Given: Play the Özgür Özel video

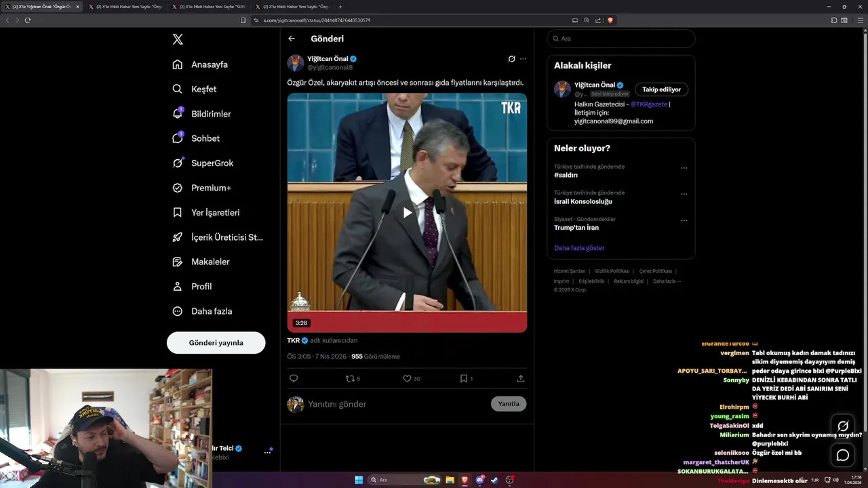Looking at the screenshot, I should 407,212.
